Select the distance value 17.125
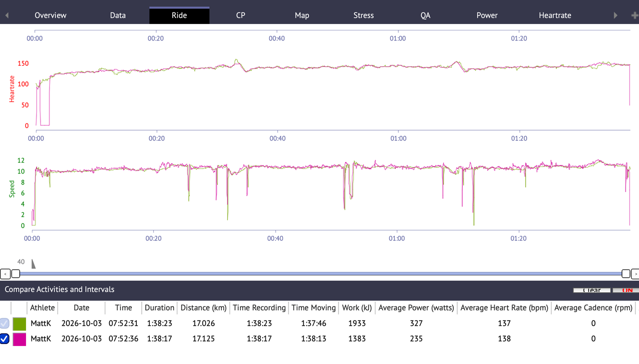This screenshot has width=639, height=364. (x=204, y=339)
